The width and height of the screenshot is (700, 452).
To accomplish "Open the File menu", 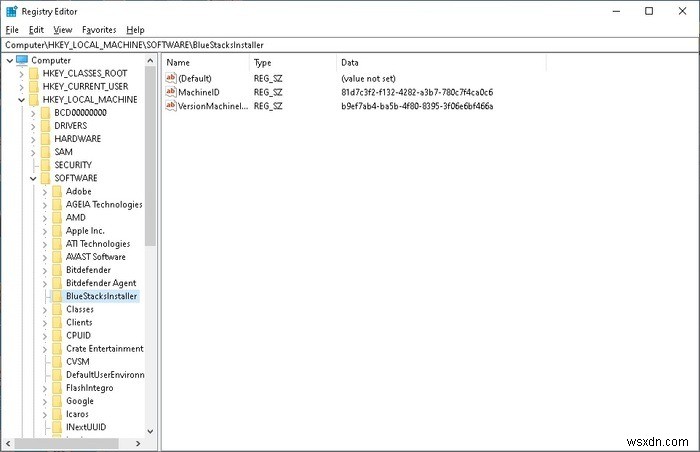I will pos(12,30).
